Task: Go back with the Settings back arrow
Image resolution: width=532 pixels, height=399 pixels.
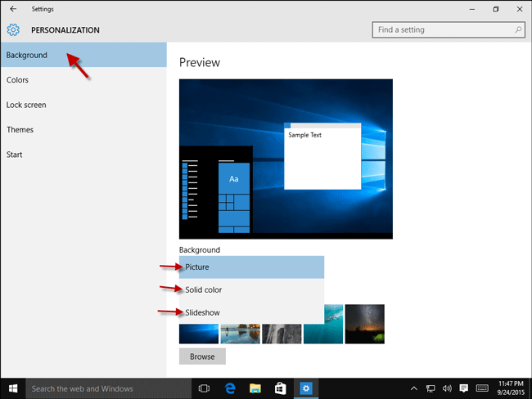Action: 13,9
